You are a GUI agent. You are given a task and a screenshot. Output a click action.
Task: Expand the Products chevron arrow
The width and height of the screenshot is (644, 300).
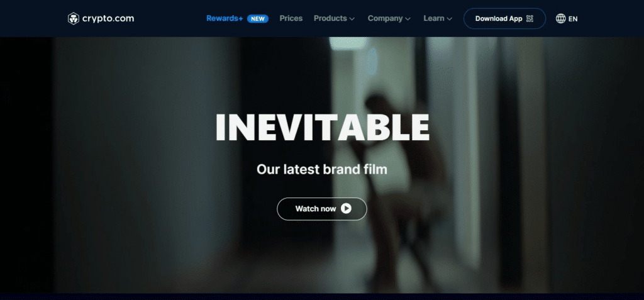click(352, 19)
